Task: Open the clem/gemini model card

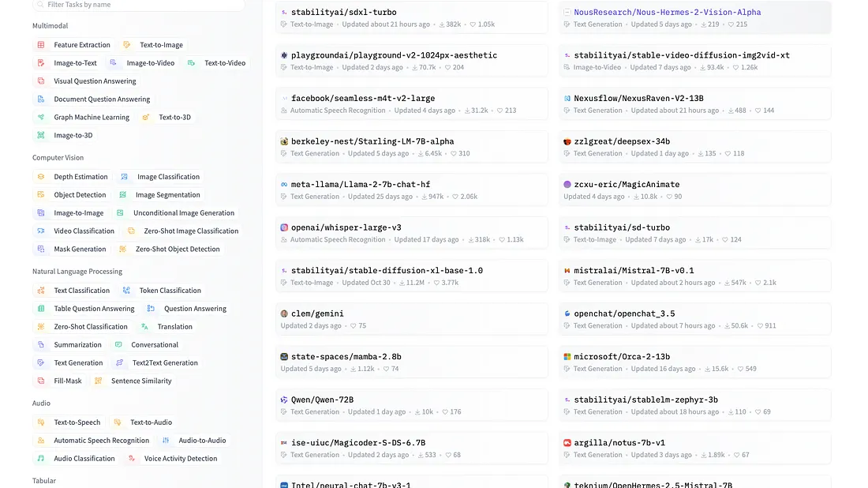Action: pyautogui.click(x=412, y=319)
